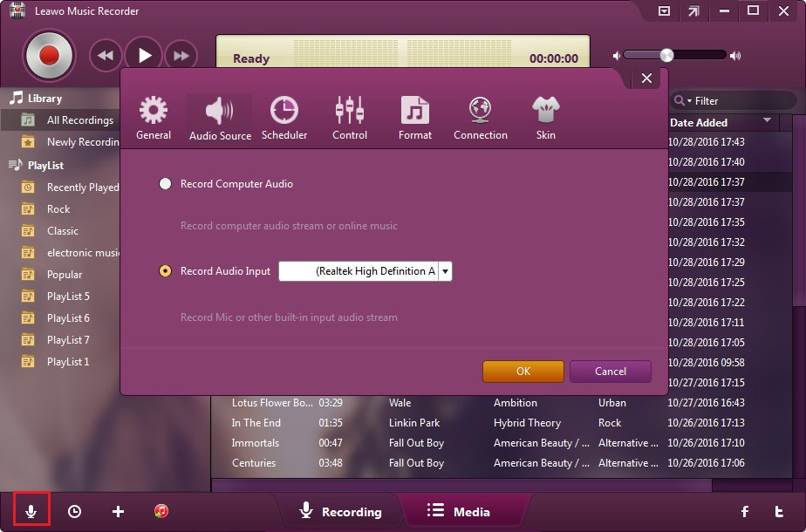Select the Record Computer Audio radio button

point(165,184)
